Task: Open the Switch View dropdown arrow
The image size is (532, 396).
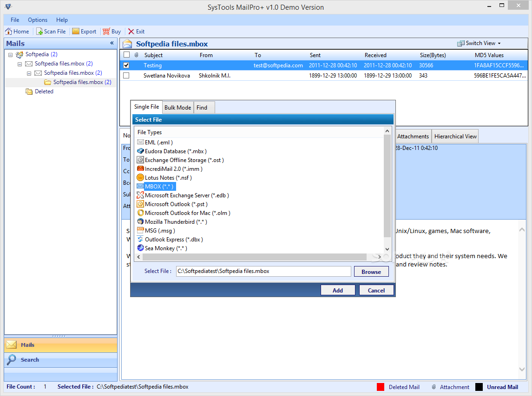Action: tap(499, 43)
